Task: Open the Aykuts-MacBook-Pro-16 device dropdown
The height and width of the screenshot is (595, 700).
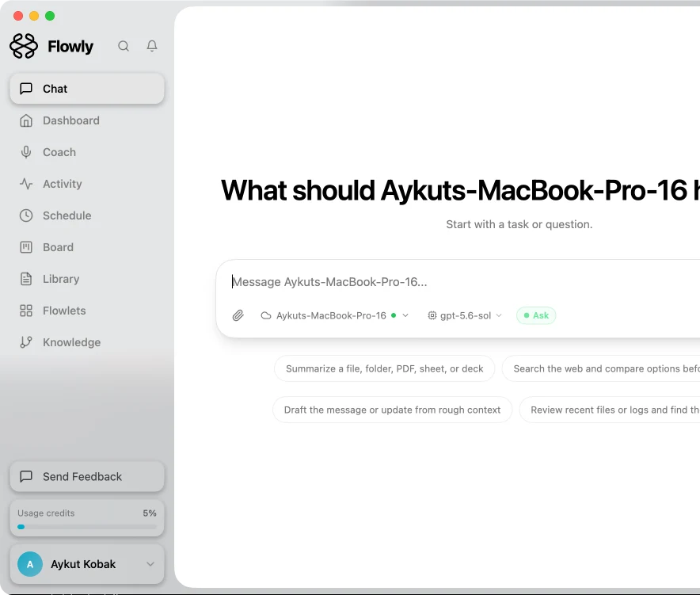Action: pos(334,316)
